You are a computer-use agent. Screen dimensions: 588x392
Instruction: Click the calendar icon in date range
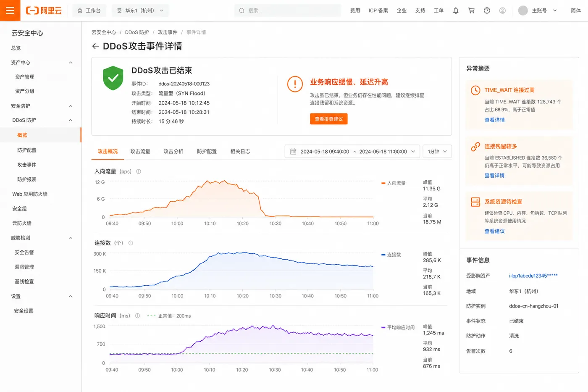coord(293,151)
